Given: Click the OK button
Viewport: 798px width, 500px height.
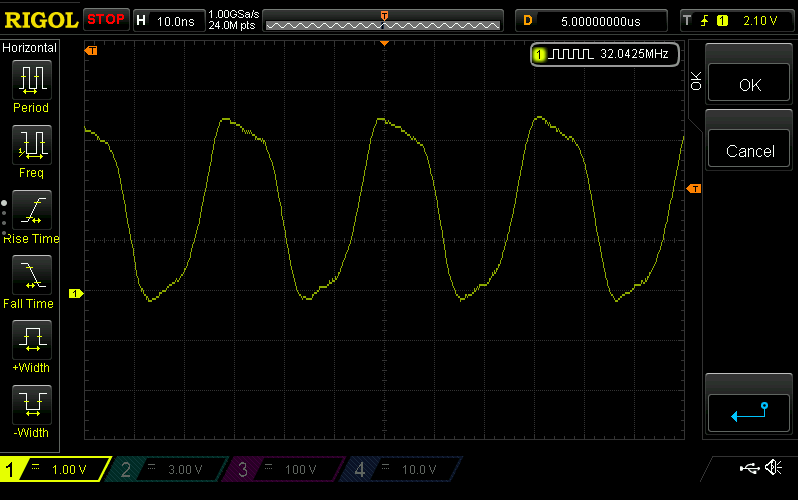Looking at the screenshot, I should click(x=749, y=83).
